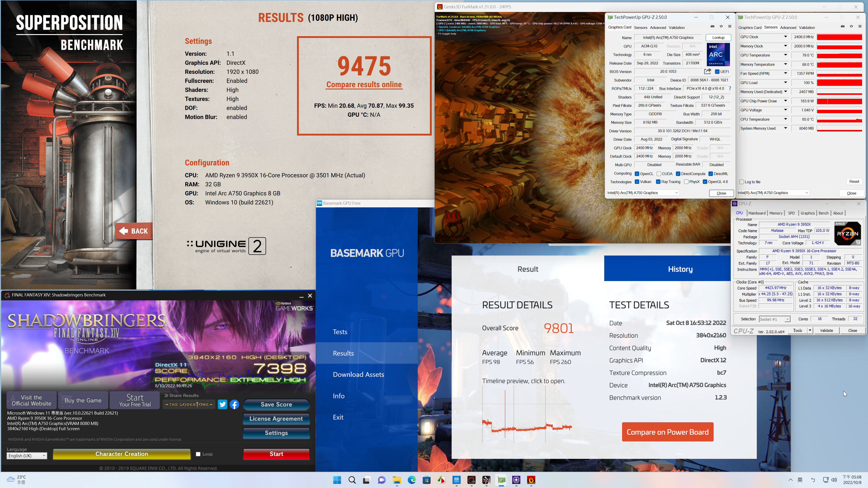Click Save Score in FFXIV benchmark

click(x=276, y=404)
